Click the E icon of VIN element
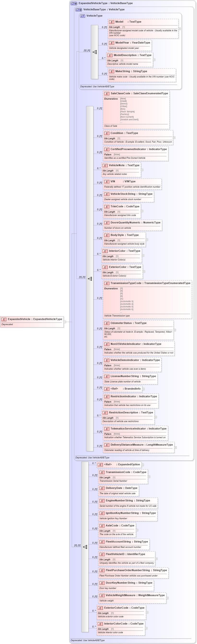Viewport: 197px width, 644px height. (107, 182)
